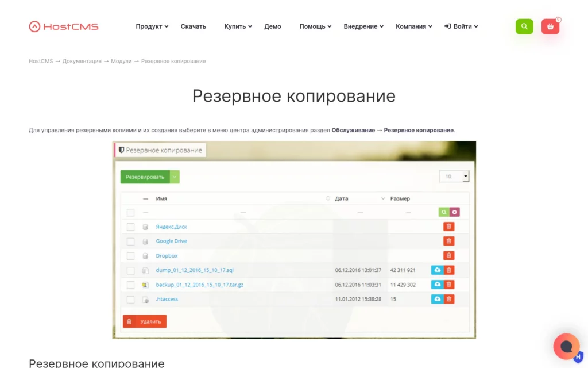Click the date 06.12.2016 13:01:37
Screen dimensions: 588x368
tap(358, 270)
